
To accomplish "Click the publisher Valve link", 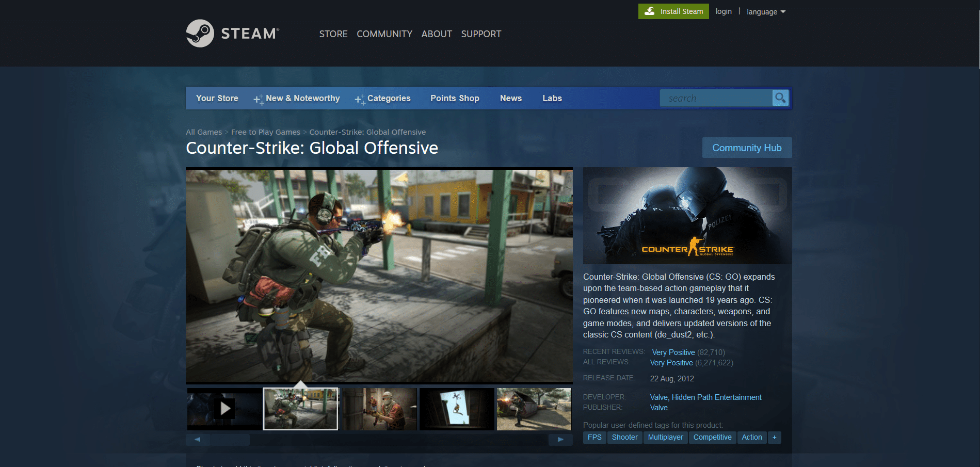I will point(658,408).
